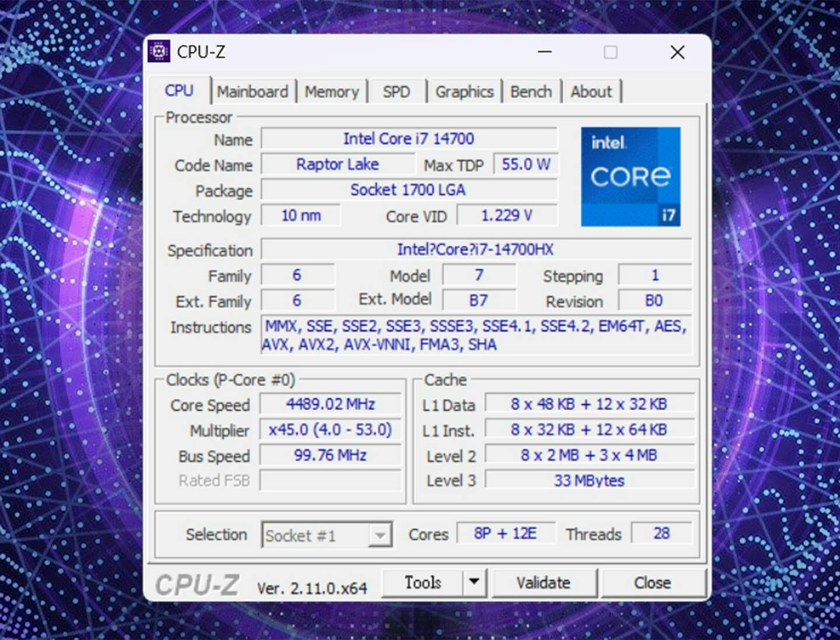The image size is (840, 640).
Task: Expand the Tools dropdown arrow
Action: click(474, 582)
